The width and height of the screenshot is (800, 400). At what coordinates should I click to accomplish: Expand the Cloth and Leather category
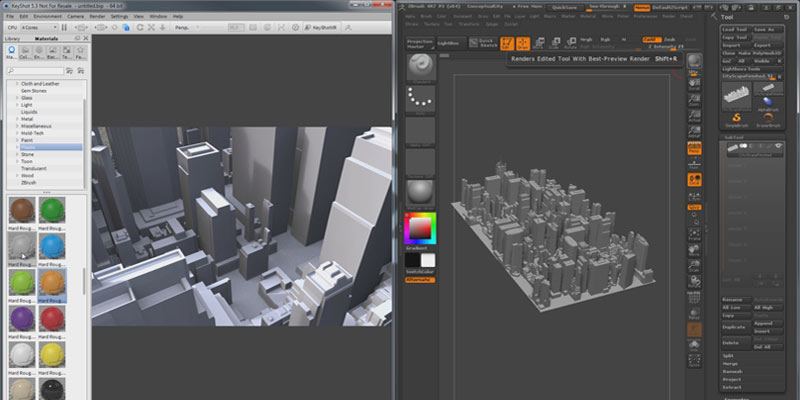coord(17,84)
